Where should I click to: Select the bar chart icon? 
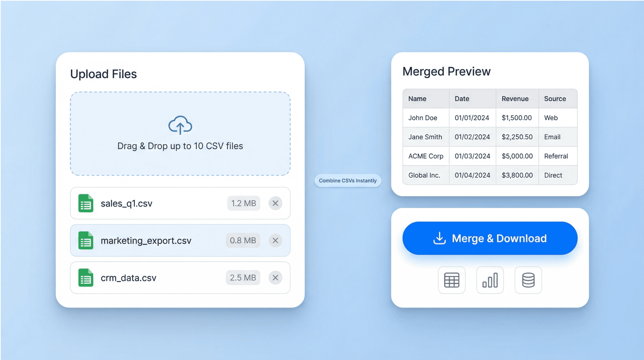click(x=490, y=280)
